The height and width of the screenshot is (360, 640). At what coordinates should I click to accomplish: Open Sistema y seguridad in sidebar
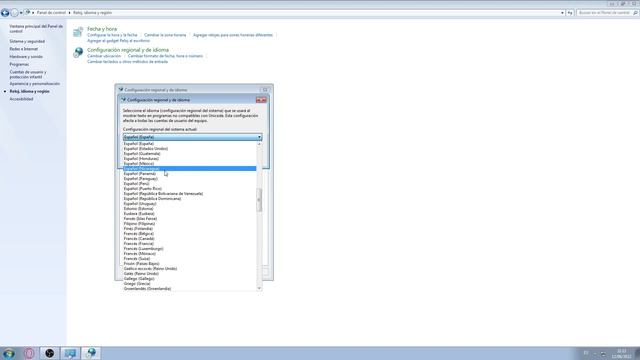point(27,41)
